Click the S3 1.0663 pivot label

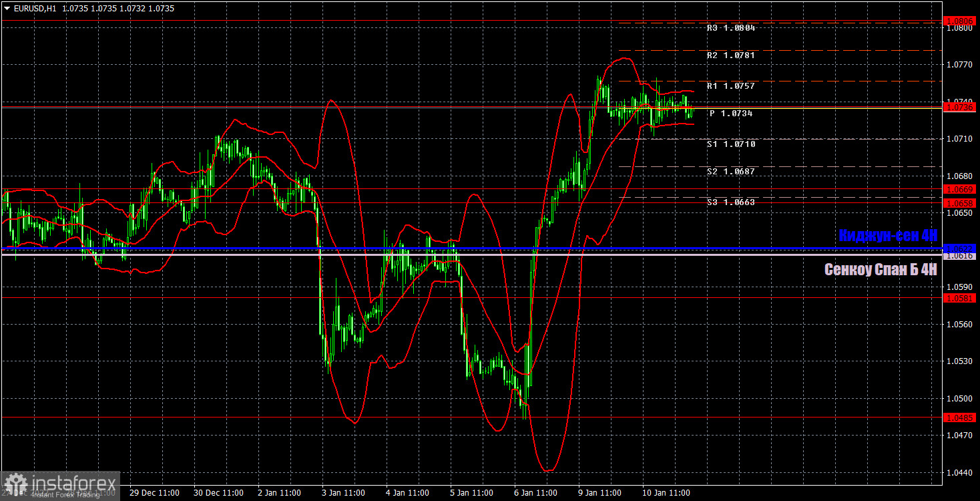tap(730, 202)
